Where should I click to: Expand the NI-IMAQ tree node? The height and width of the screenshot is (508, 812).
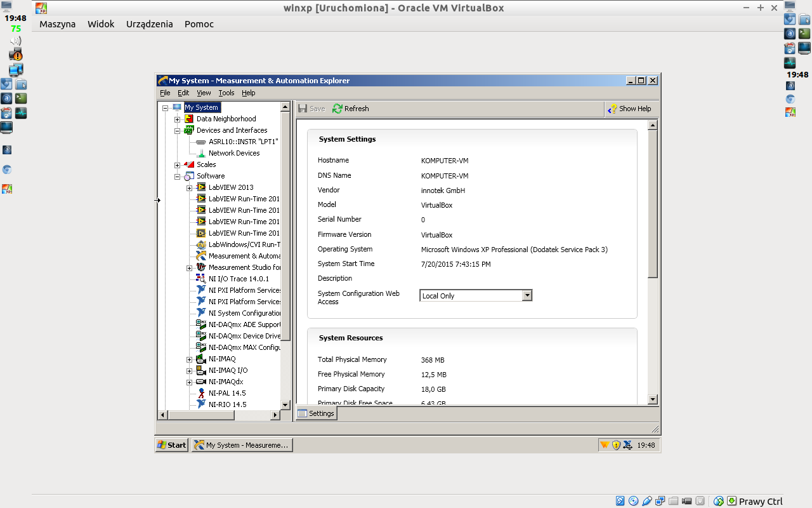click(190, 359)
